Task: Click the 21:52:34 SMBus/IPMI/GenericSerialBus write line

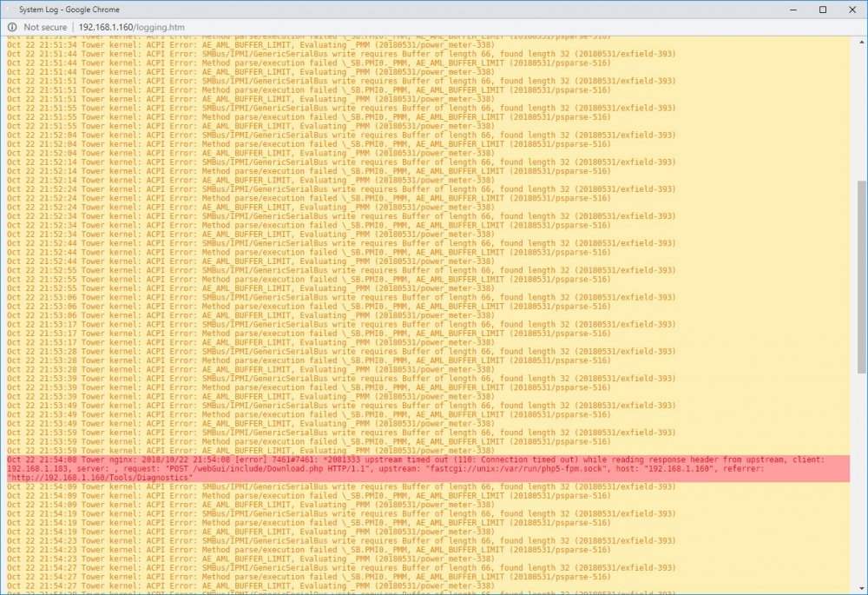Action: coord(341,216)
